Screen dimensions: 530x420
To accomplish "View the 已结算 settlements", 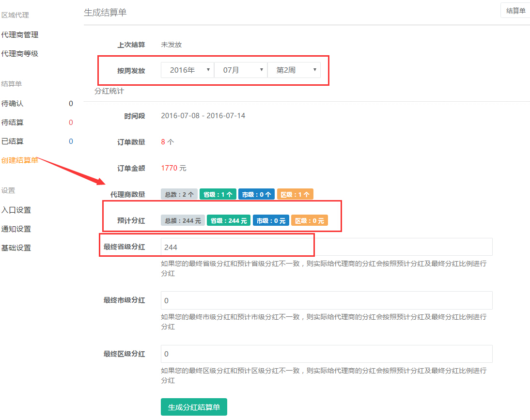I will click(x=13, y=141).
